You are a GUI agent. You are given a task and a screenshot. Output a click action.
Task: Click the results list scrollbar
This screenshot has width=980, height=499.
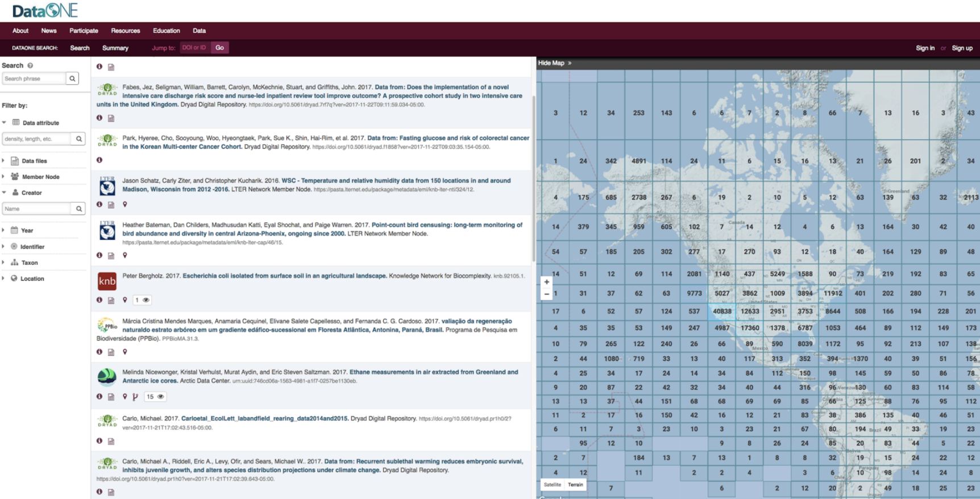click(x=533, y=179)
